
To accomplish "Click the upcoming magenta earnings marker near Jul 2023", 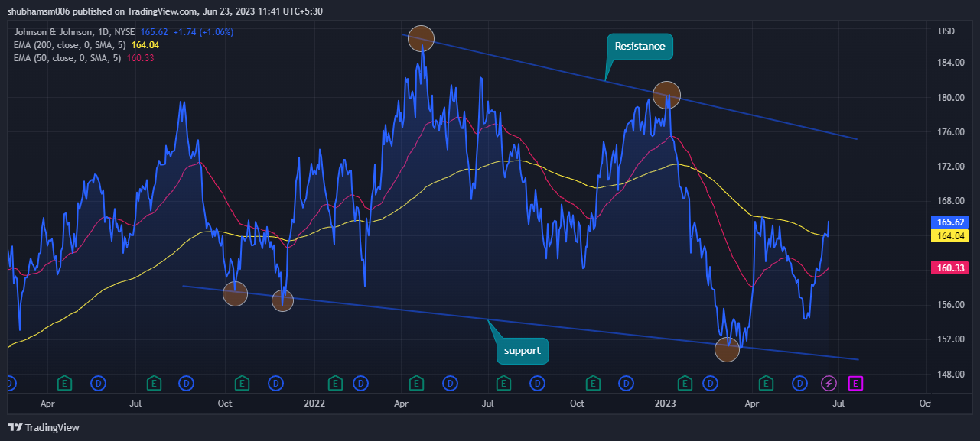I will pos(856,382).
